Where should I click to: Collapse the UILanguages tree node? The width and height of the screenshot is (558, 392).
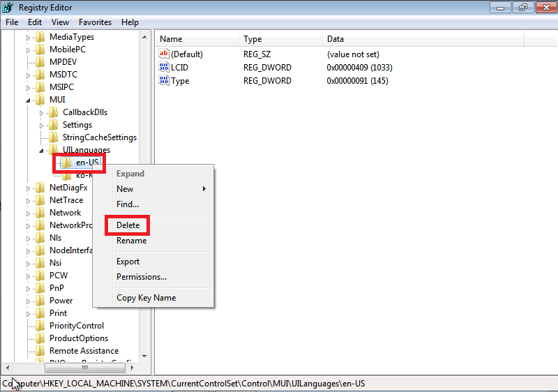pos(42,151)
